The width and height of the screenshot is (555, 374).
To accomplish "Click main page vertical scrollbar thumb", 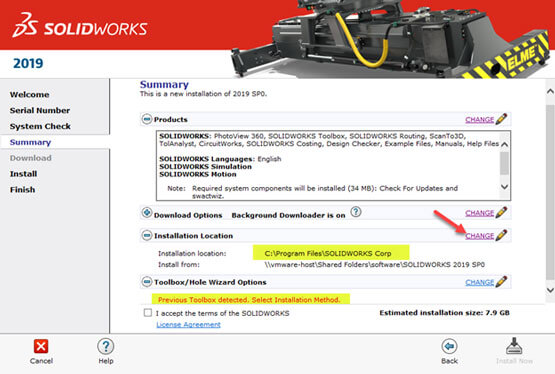I will [550, 192].
